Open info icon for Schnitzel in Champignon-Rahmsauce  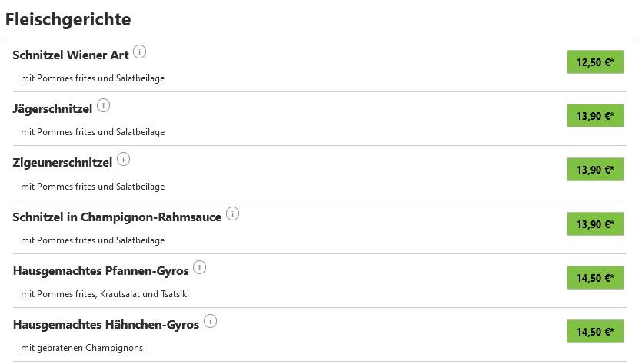(x=232, y=213)
